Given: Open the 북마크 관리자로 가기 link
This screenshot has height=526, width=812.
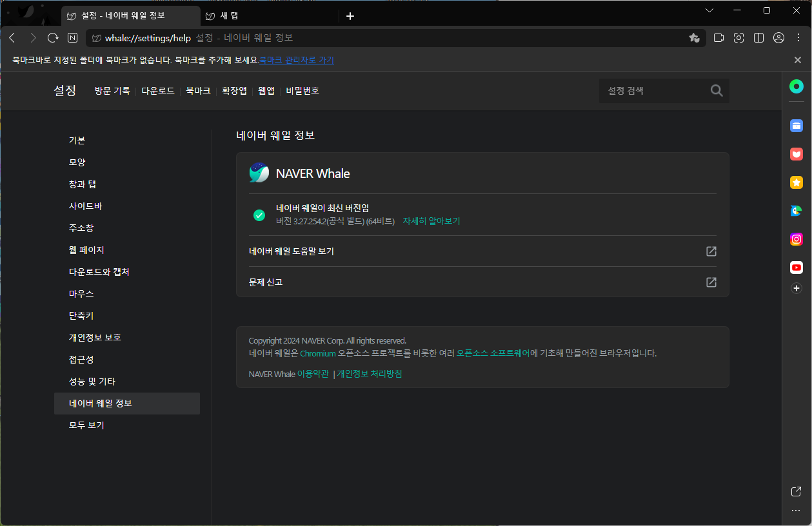Looking at the screenshot, I should click(x=297, y=60).
